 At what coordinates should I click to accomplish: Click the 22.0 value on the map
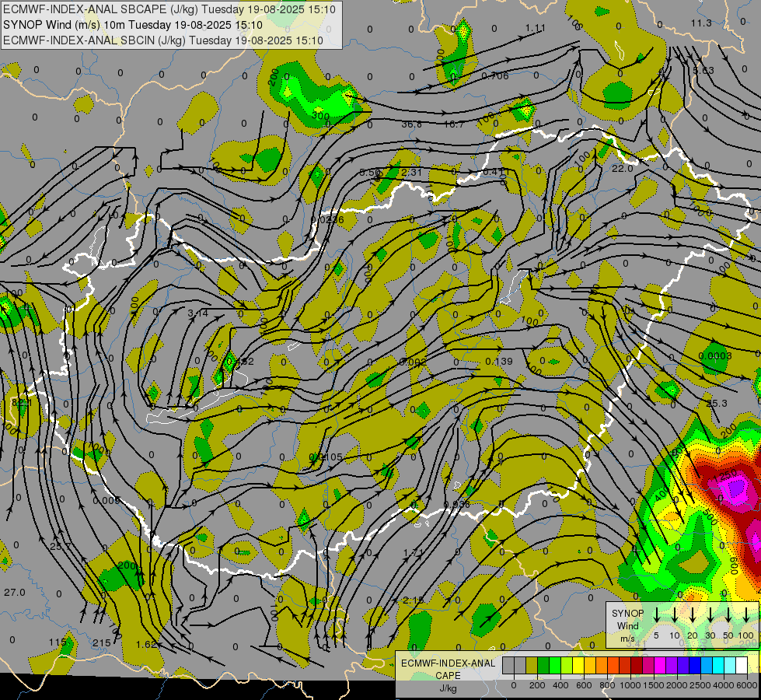point(622,169)
